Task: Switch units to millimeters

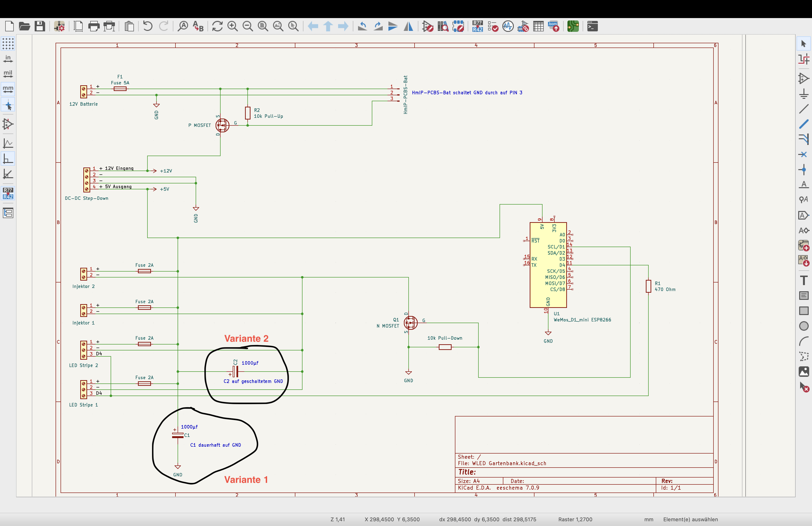Action: (x=8, y=89)
